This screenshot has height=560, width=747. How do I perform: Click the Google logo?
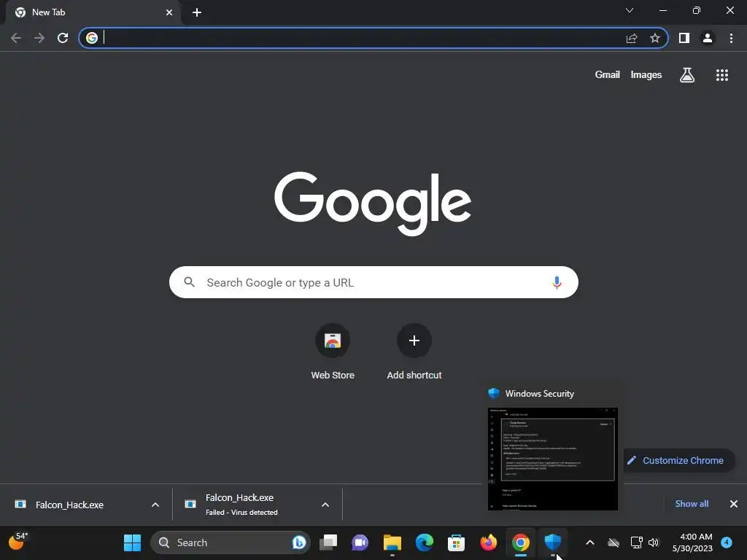[x=373, y=203]
